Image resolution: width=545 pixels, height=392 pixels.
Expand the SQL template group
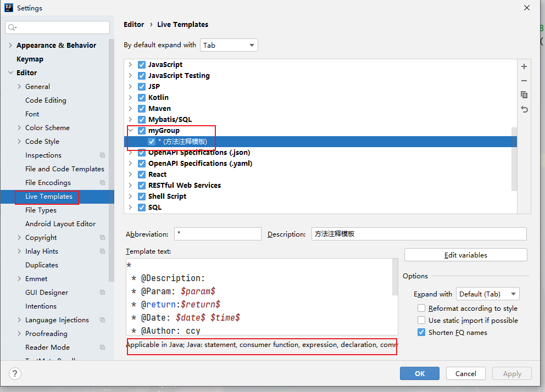point(130,208)
